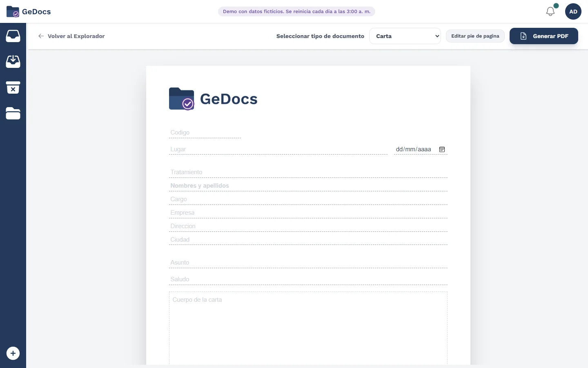Click the Generar PDF button

(x=544, y=36)
